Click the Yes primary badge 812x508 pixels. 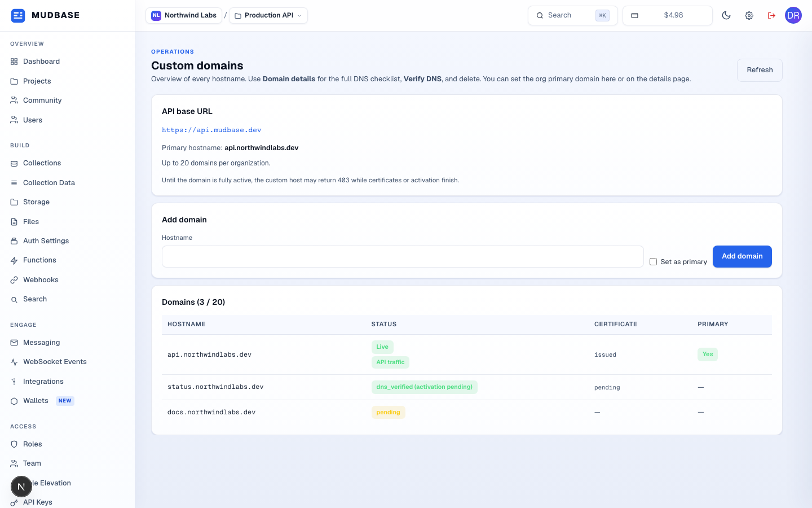click(x=708, y=354)
